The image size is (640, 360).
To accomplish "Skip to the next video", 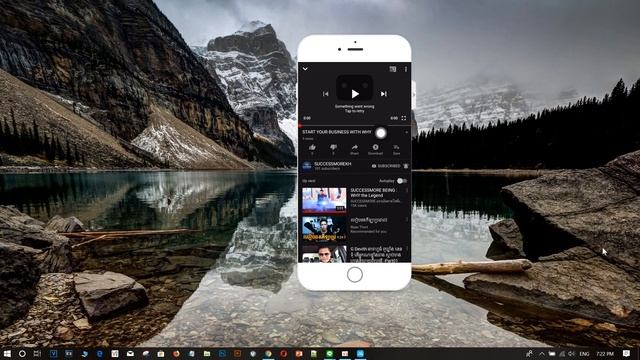I will pyautogui.click(x=384, y=94).
